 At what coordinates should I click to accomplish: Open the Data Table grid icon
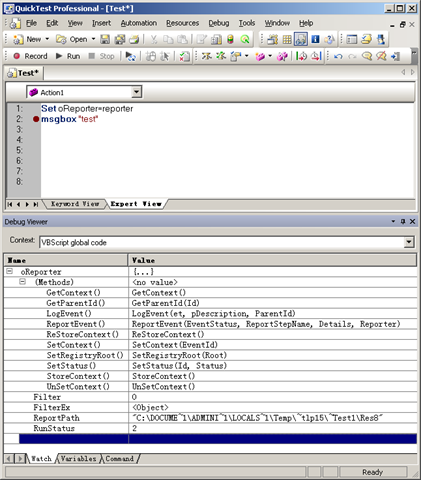pyautogui.click(x=287, y=39)
